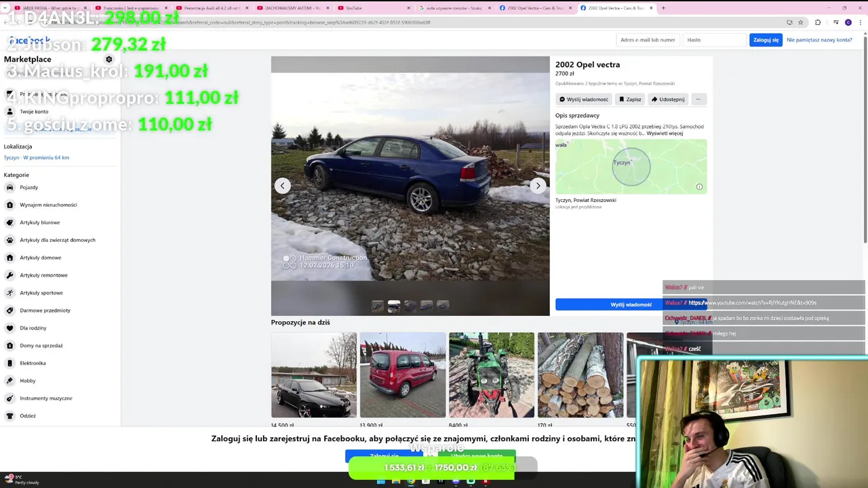Open green tractor listing for 8400 zł
This screenshot has height=488, width=868.
pos(492,375)
